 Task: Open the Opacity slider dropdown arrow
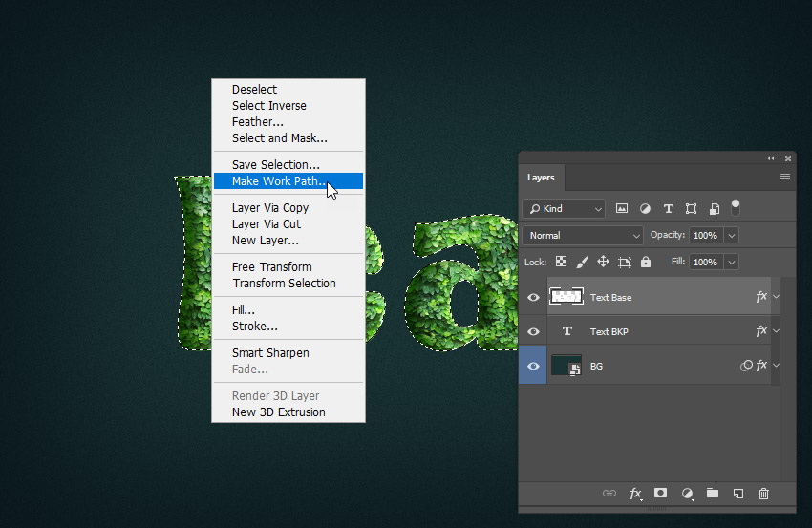coord(731,236)
